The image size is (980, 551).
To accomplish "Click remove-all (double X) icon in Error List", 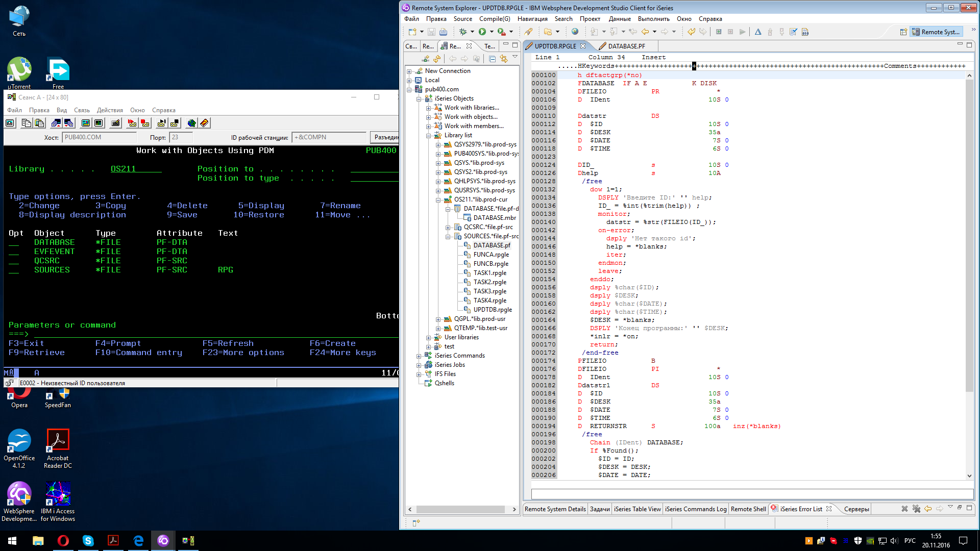I will click(916, 509).
